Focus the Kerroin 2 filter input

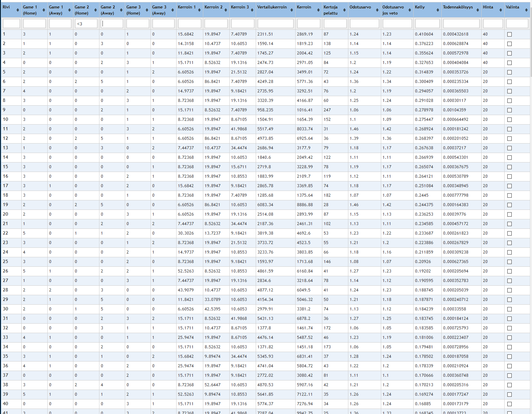click(x=216, y=24)
